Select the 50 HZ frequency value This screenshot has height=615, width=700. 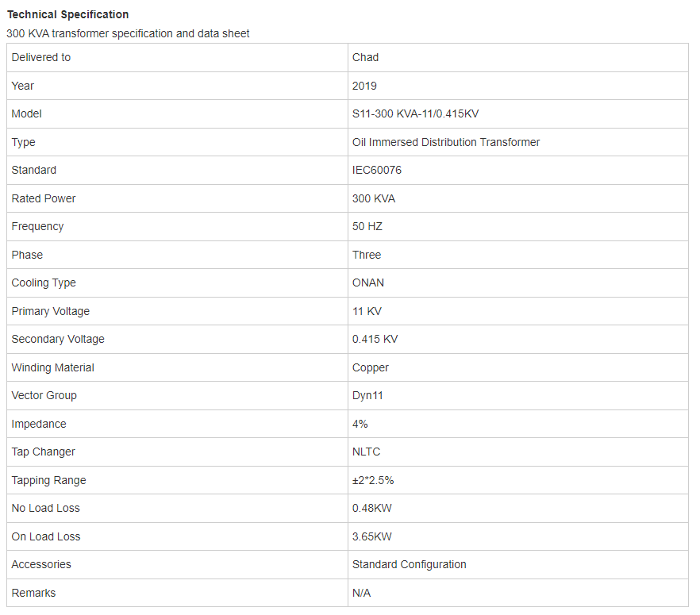pyautogui.click(x=367, y=226)
